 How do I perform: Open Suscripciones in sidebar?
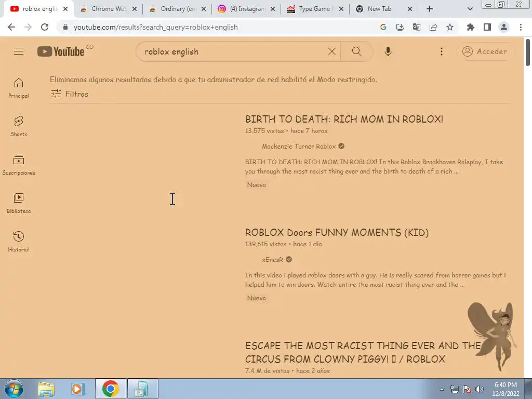click(19, 165)
